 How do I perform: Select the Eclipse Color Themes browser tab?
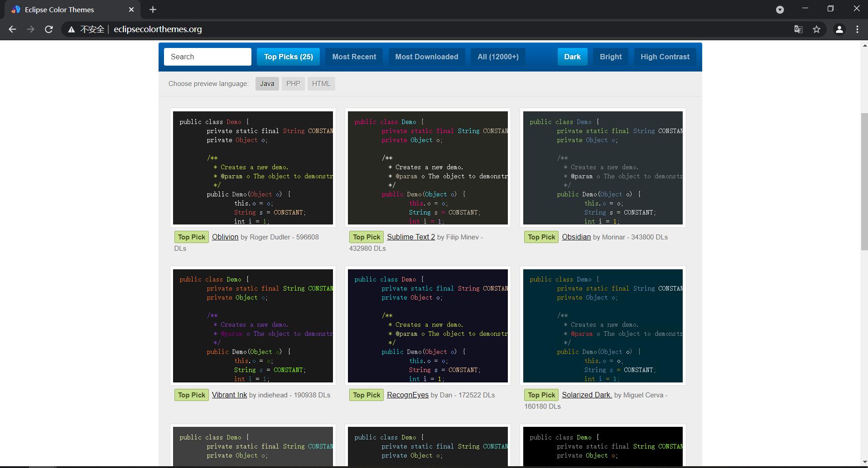pos(72,10)
